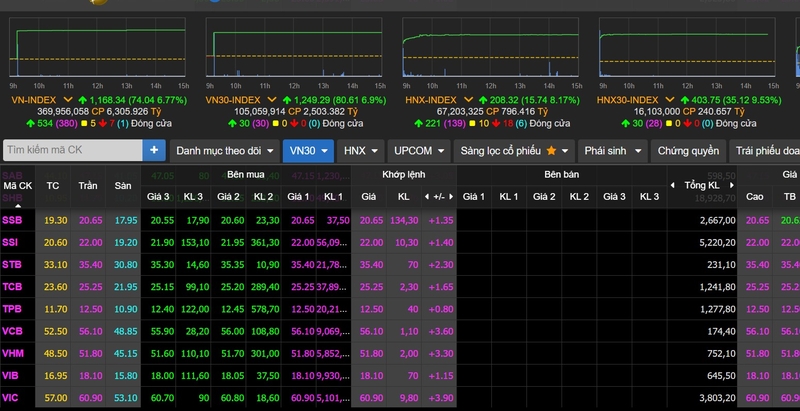
Task: Click the 'Trần' ceiling column header
Action: tap(88, 186)
